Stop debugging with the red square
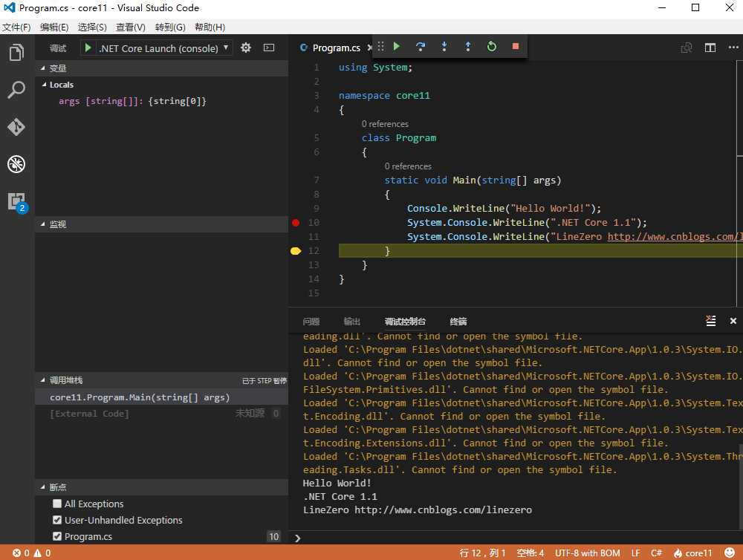This screenshot has width=743, height=560. click(x=515, y=46)
